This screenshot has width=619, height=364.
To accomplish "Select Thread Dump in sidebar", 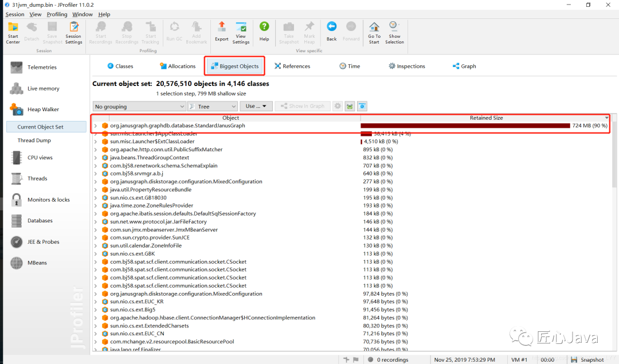I will pyautogui.click(x=34, y=140).
